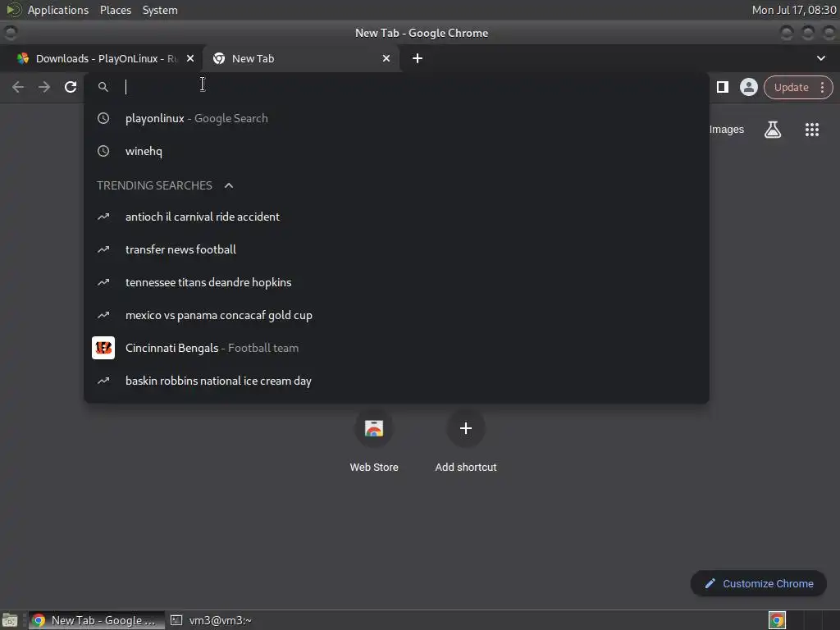
Task: Click New Tab - Google Chrome taskbar entry
Action: pos(97,620)
